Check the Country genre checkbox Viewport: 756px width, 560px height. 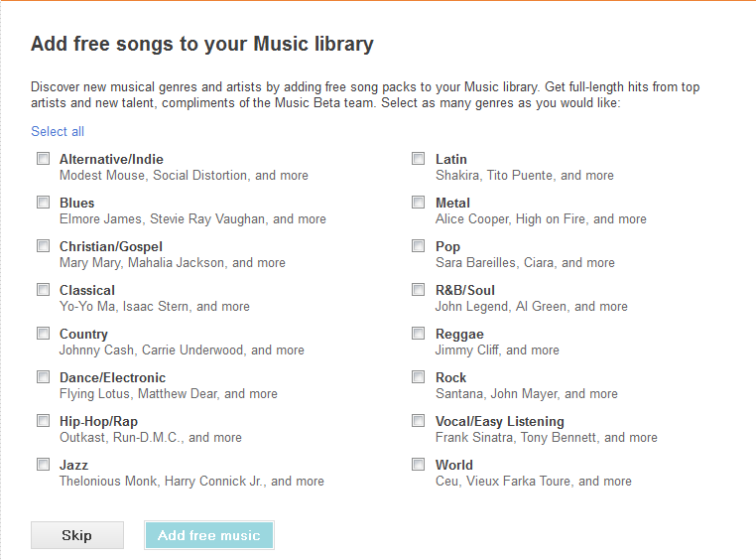click(43, 334)
